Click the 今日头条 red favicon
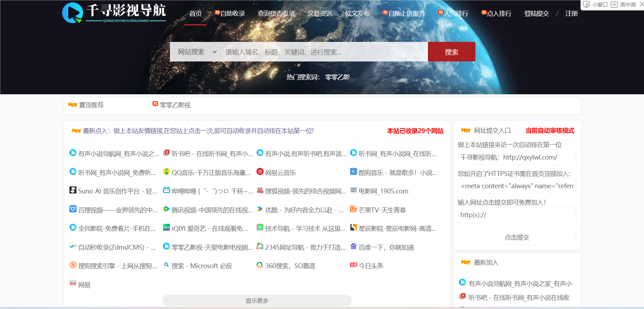Viewport: 644px width, 309px height. pyautogui.click(x=354, y=265)
